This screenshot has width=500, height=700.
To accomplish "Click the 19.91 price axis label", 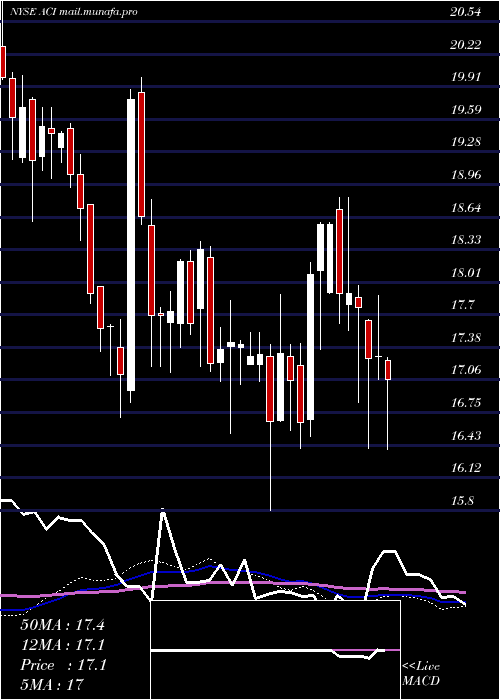I will [466, 77].
